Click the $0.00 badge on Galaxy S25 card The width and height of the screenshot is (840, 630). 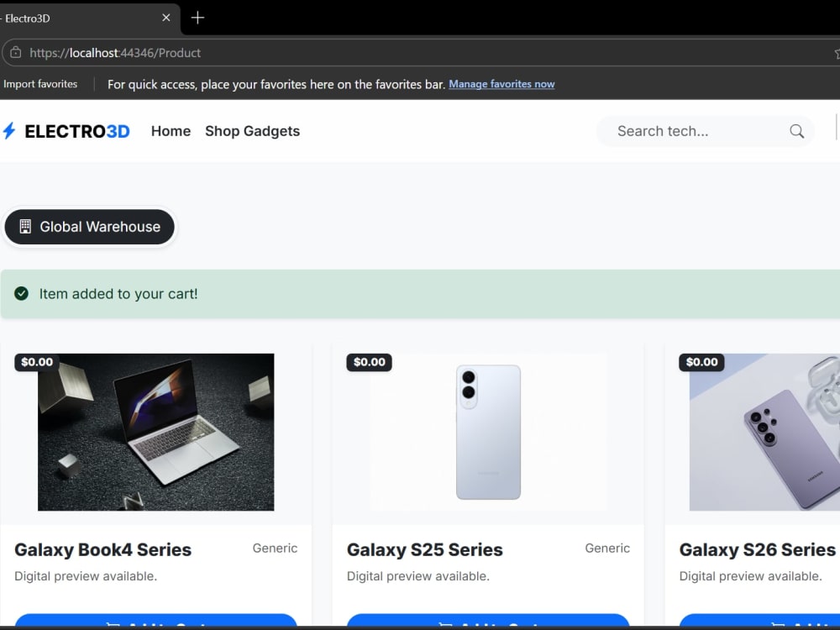369,362
